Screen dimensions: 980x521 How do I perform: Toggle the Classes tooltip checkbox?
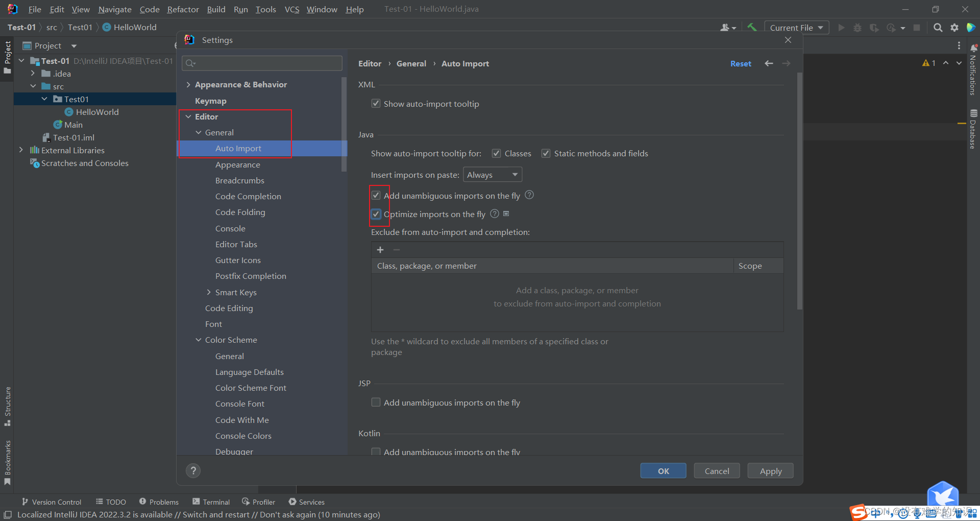pyautogui.click(x=496, y=153)
